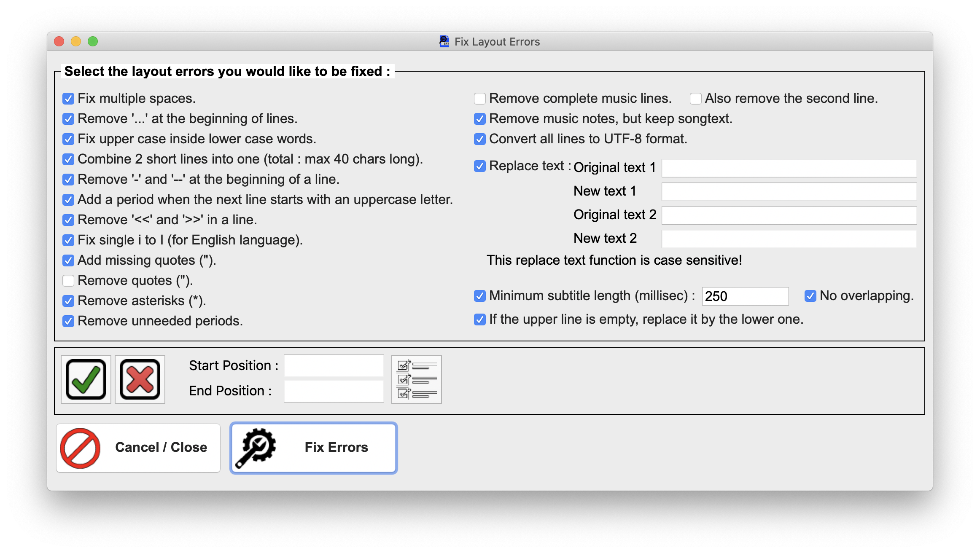Focus the End Position input field
The width and height of the screenshot is (980, 553).
tap(334, 391)
